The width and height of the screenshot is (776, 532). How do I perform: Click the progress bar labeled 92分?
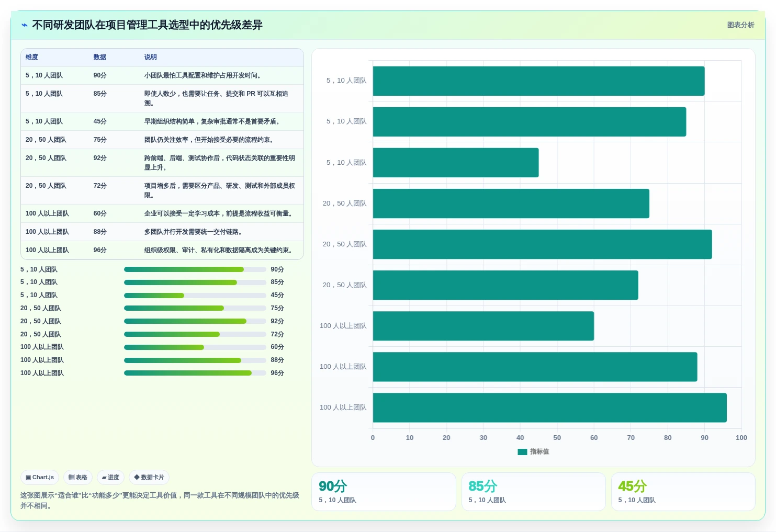tap(195, 321)
